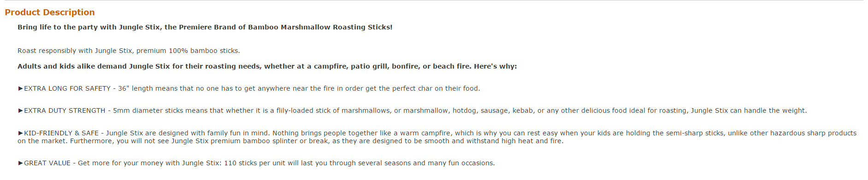Click the Product Description heading
868x180 pixels.
[x=50, y=12]
